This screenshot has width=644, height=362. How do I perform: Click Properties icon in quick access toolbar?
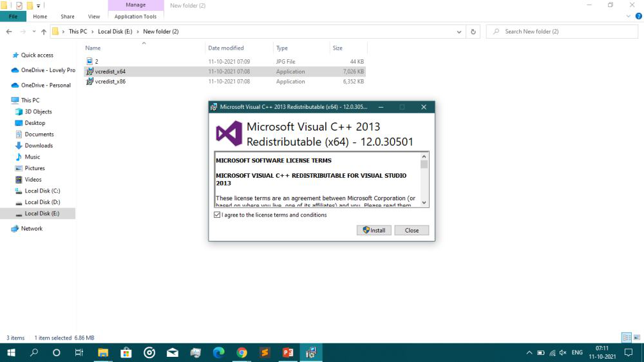[x=19, y=6]
